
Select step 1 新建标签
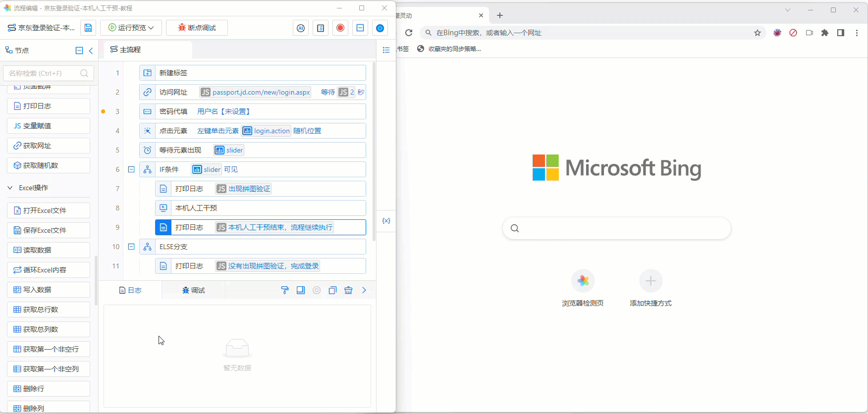tap(253, 73)
